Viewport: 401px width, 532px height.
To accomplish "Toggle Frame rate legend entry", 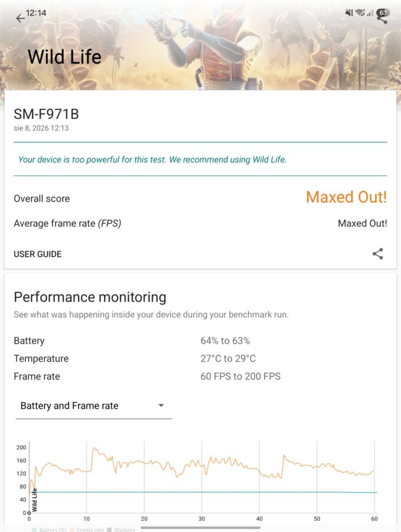I will (87, 529).
